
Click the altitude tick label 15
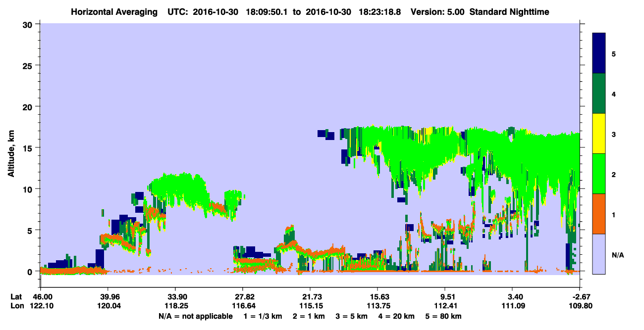[29, 148]
